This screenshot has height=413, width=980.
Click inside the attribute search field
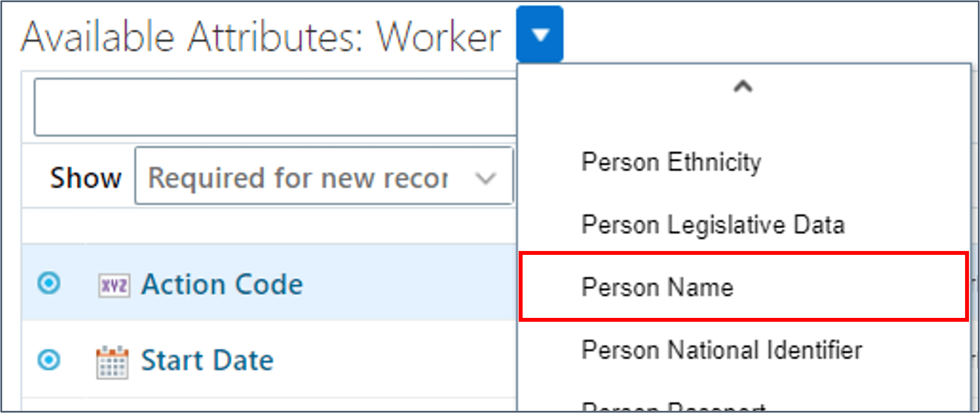click(x=275, y=107)
